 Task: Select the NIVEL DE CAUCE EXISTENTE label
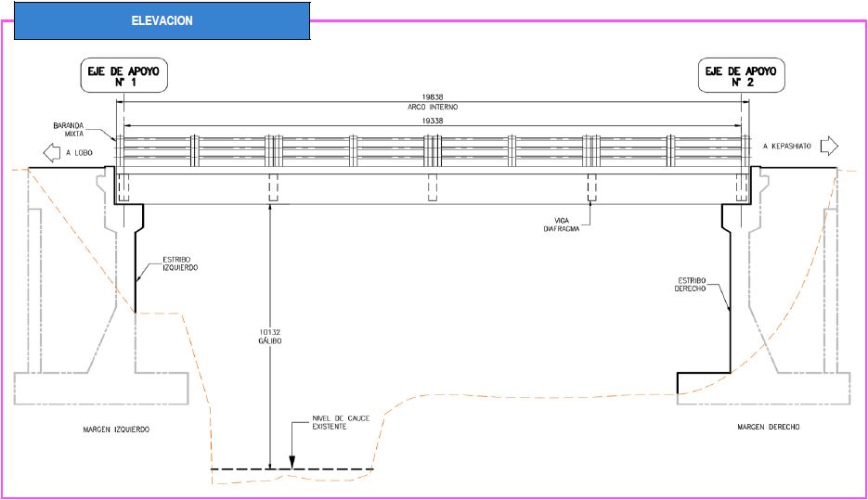(x=341, y=423)
